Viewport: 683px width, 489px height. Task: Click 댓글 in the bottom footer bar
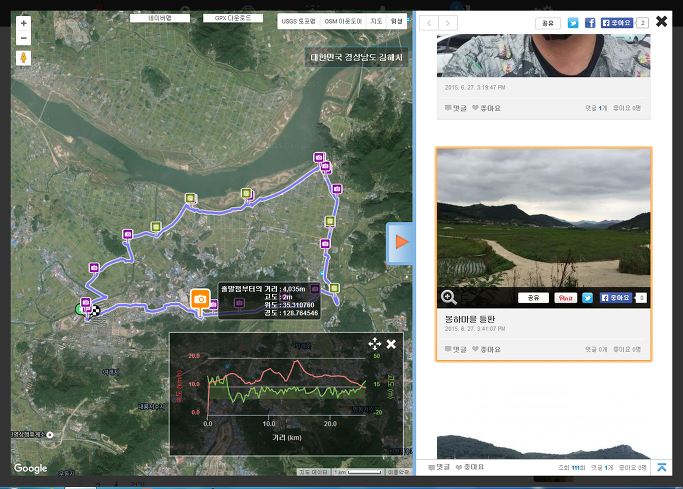pos(439,467)
